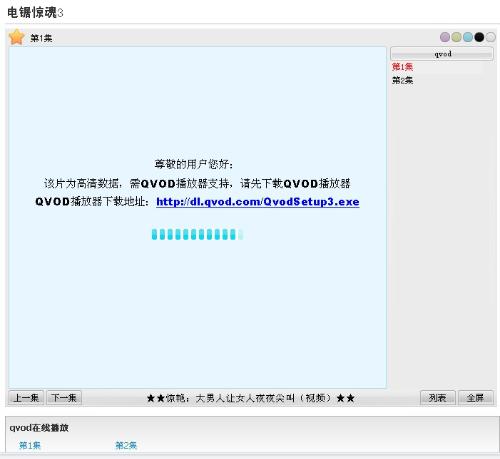Click the 第1集 label beside the star
Screen dimensions: 500x459
pyautogui.click(x=41, y=38)
